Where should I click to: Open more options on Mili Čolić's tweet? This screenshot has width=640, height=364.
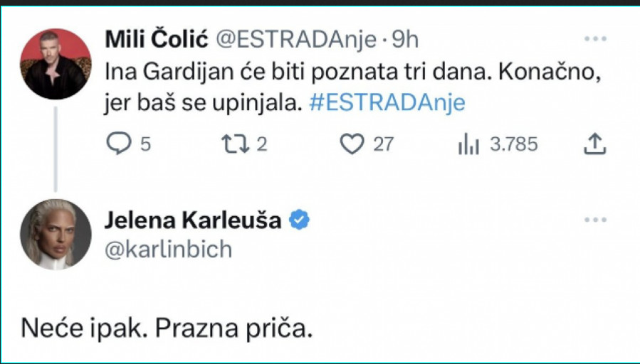[594, 39]
